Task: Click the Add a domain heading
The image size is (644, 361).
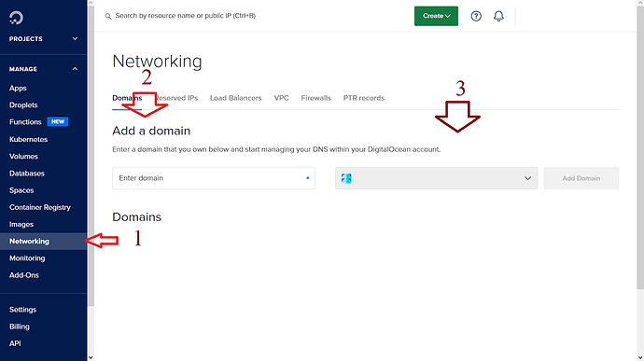Action: 151,131
